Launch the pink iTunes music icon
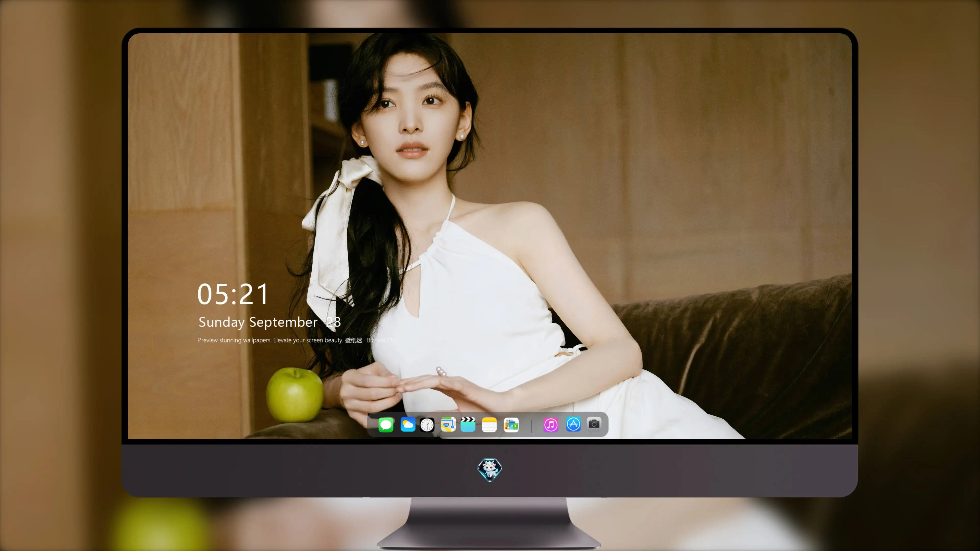Viewport: 980px width, 551px height. coord(550,425)
